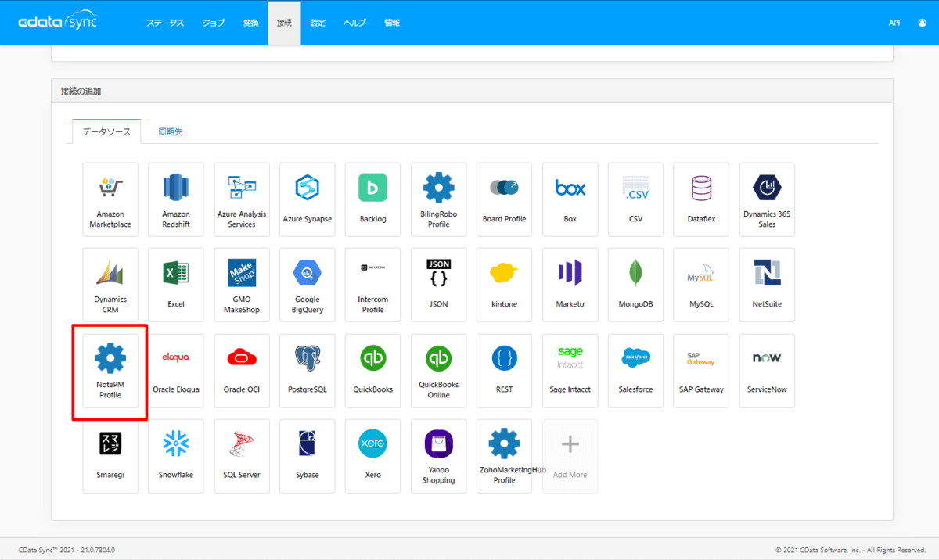Open the ZohoMarketingHub Profile connector
Viewport: 939px width, 560px height.
pyautogui.click(x=505, y=456)
